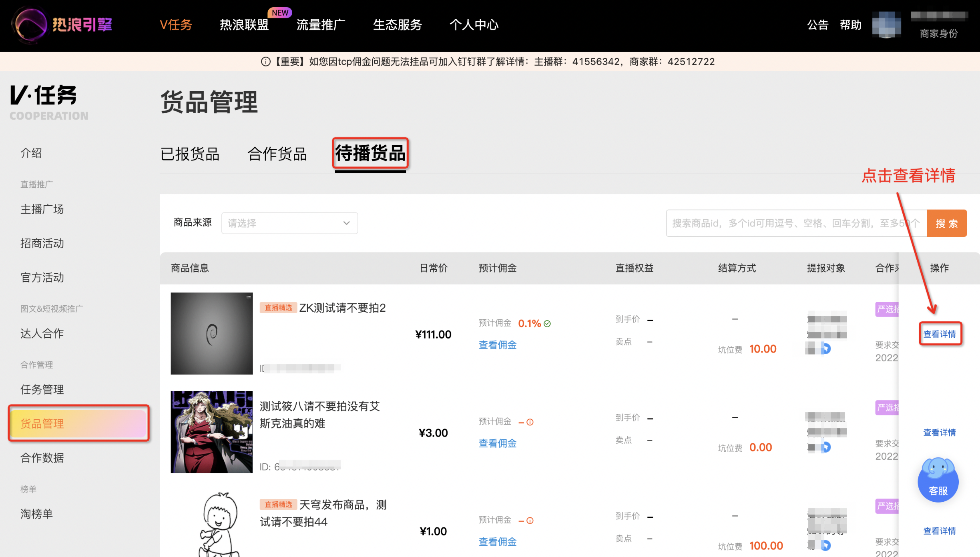Open 合作数据 in the sidebar

tap(42, 458)
